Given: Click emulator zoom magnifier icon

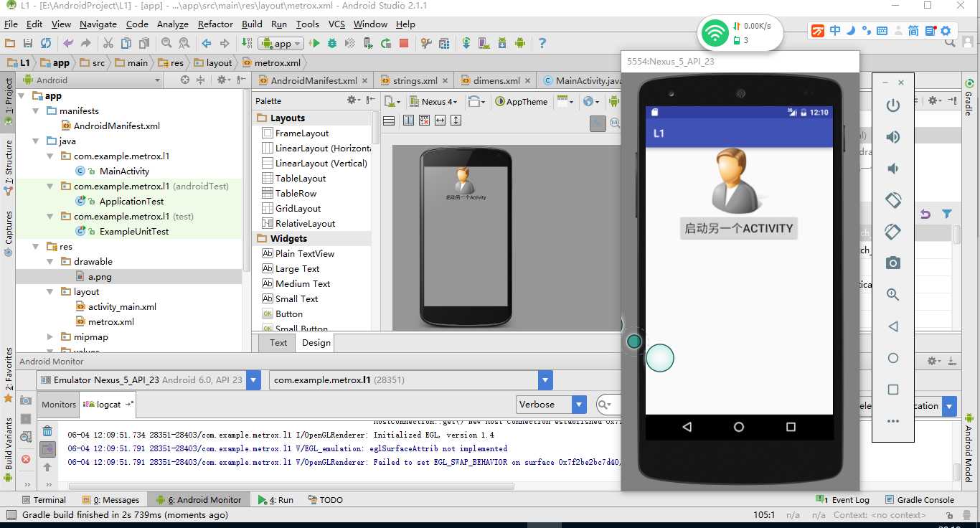Looking at the screenshot, I should coord(893,295).
